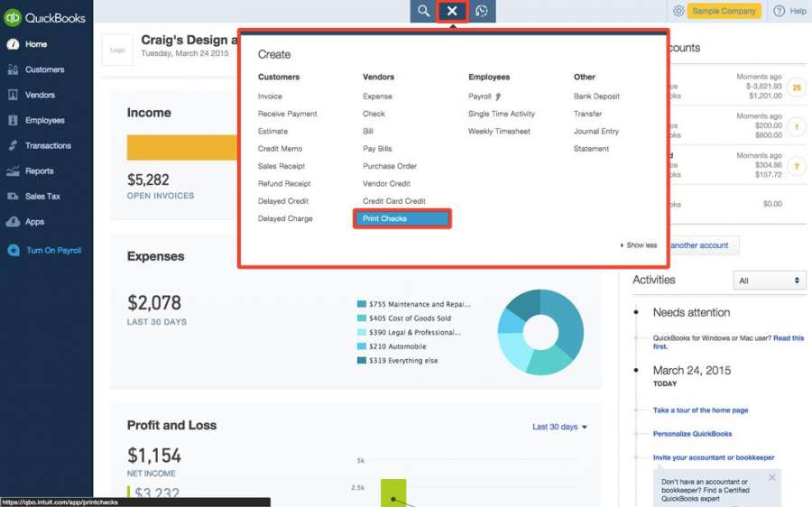Go to Reports in sidebar
812x507 pixels.
click(39, 171)
